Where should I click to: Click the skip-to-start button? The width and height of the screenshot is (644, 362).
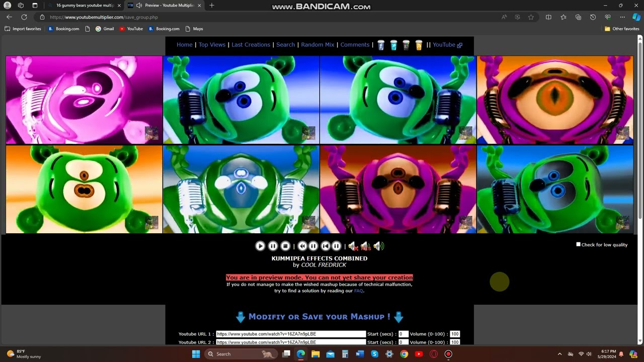tap(326, 246)
